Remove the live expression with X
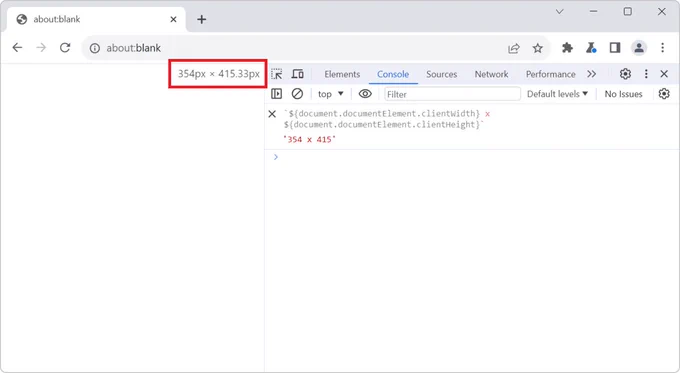 point(272,114)
